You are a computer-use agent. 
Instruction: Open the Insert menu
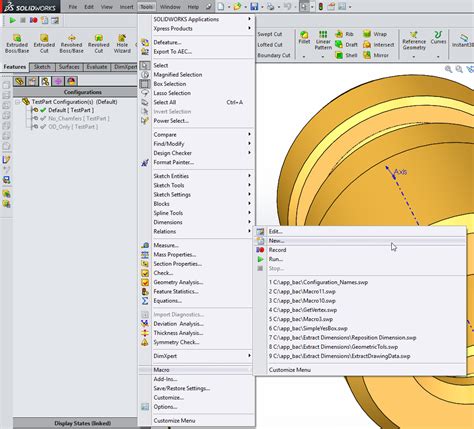pos(126,7)
